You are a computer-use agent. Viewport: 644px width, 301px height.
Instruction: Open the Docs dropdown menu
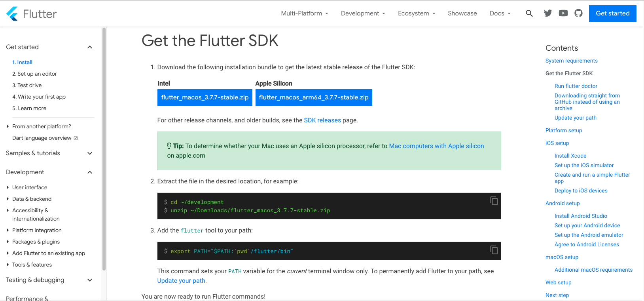[x=500, y=13]
